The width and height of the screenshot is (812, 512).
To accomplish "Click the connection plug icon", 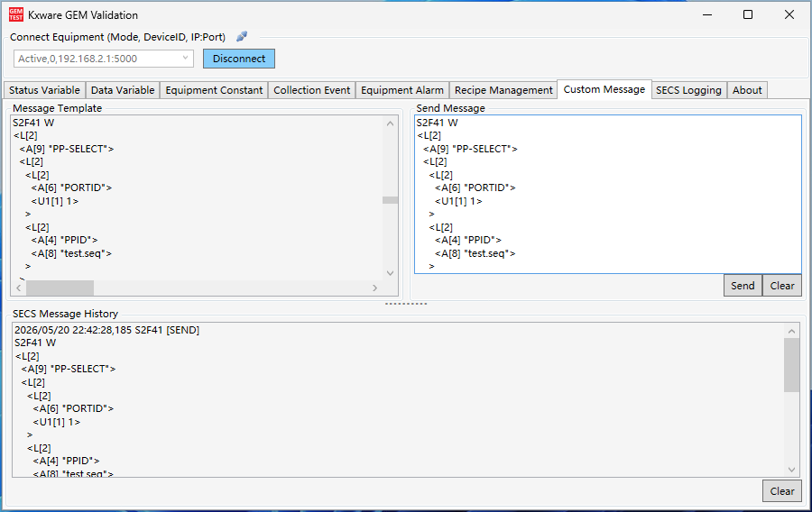I will tap(242, 37).
